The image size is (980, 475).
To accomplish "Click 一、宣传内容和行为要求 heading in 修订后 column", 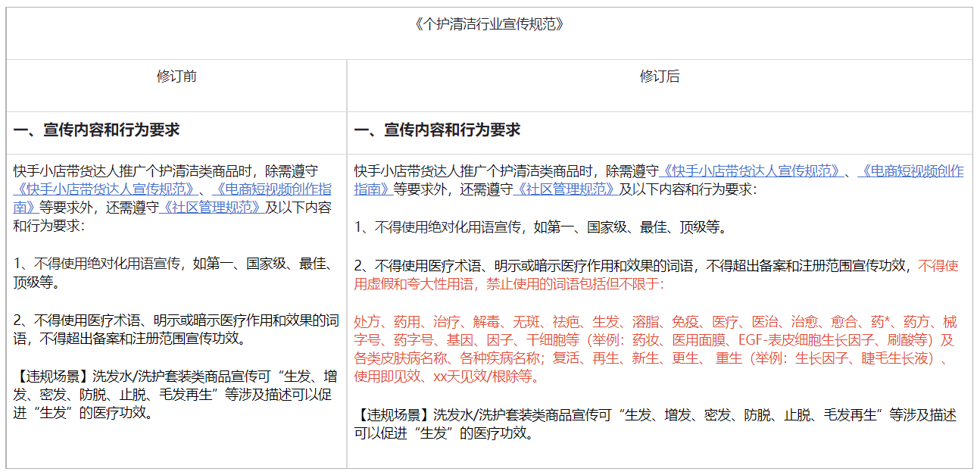I will click(x=437, y=130).
